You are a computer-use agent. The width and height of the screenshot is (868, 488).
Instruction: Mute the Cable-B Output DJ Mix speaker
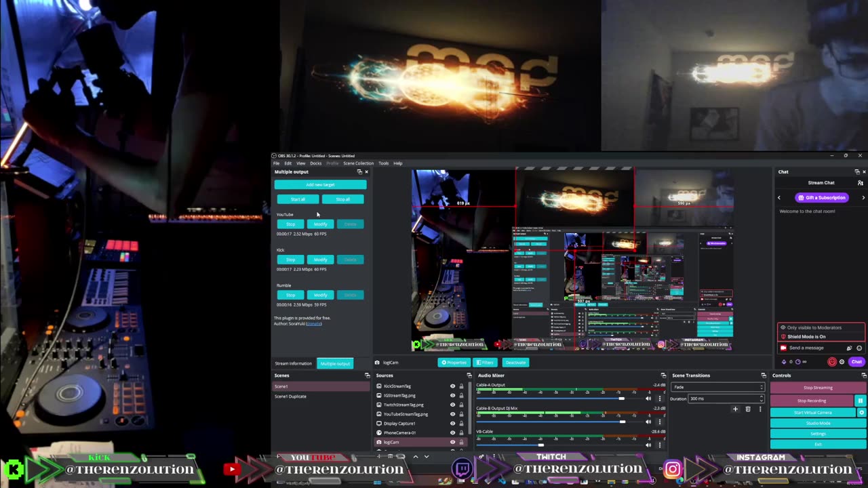coord(648,422)
